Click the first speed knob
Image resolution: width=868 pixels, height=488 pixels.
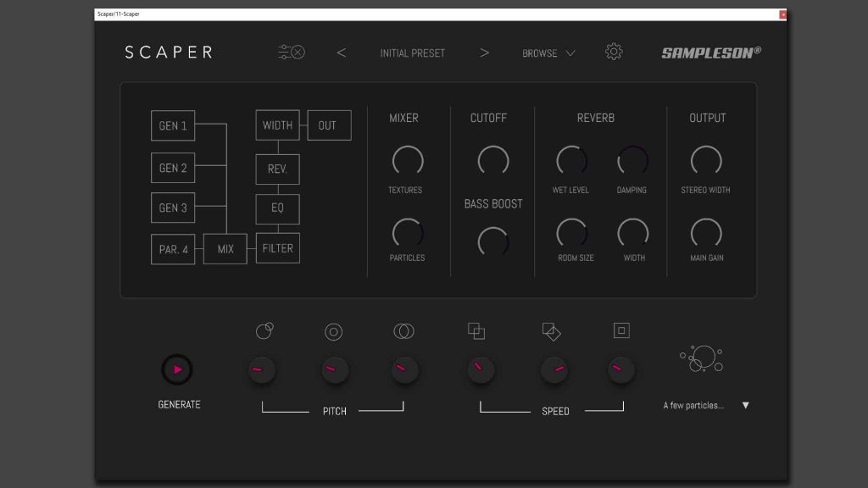pyautogui.click(x=481, y=369)
